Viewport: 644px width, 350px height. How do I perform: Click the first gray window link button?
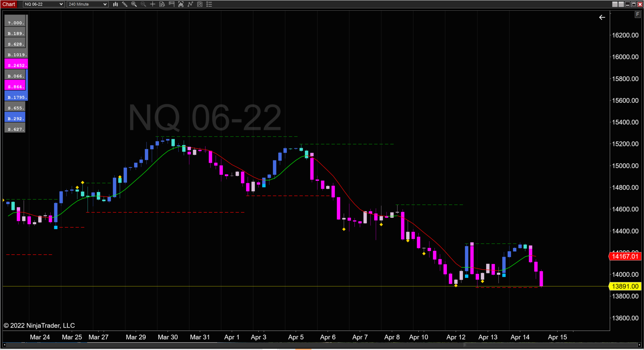(615, 4)
